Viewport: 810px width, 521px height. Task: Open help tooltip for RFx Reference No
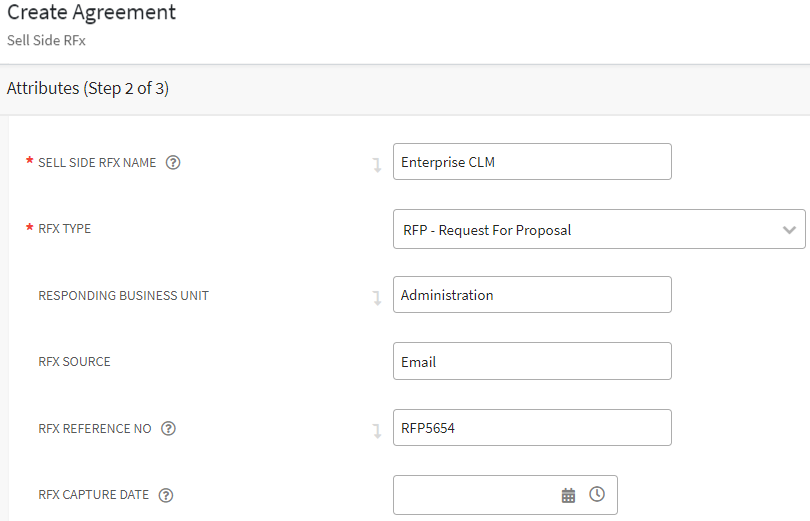pos(168,428)
